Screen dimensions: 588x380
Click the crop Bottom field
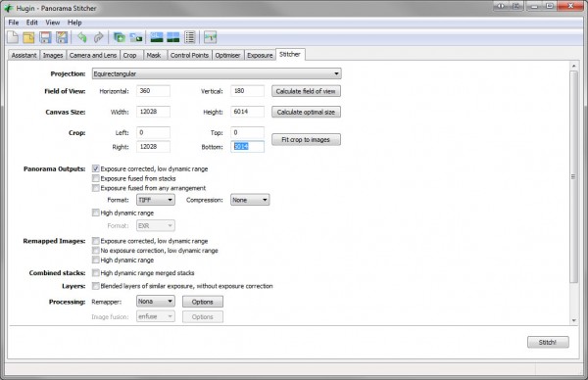pos(247,147)
